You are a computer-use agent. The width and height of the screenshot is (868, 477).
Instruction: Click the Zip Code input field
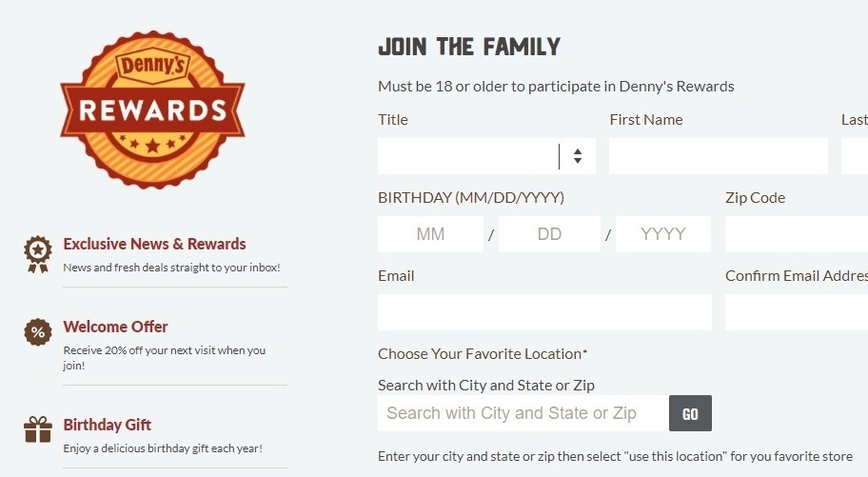point(796,234)
